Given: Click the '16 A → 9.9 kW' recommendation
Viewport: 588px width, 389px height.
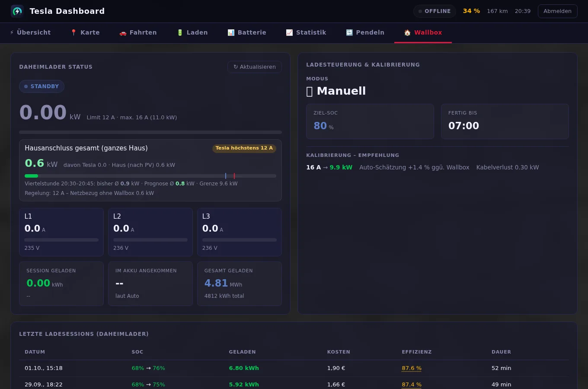Looking at the screenshot, I should 329,167.
